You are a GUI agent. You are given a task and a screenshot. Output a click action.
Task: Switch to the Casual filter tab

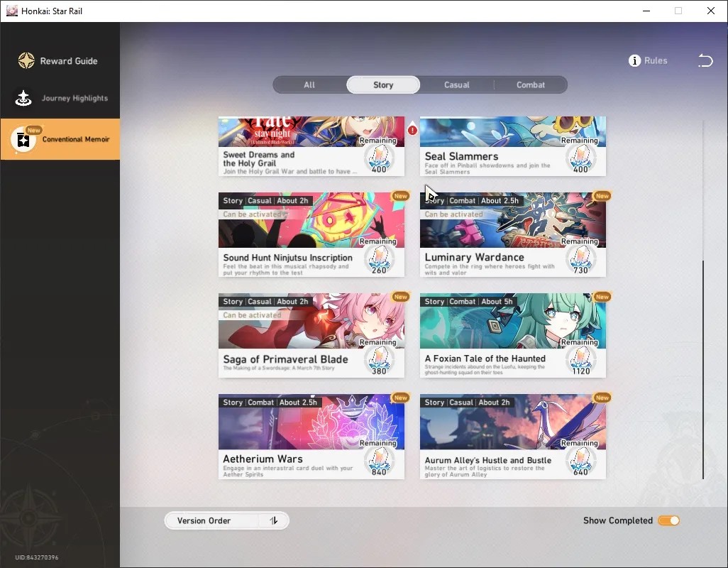[x=457, y=85]
